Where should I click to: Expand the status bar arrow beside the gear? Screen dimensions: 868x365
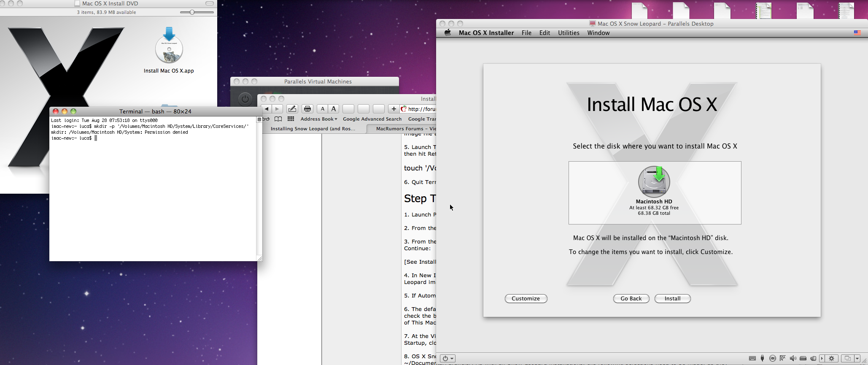coord(822,358)
